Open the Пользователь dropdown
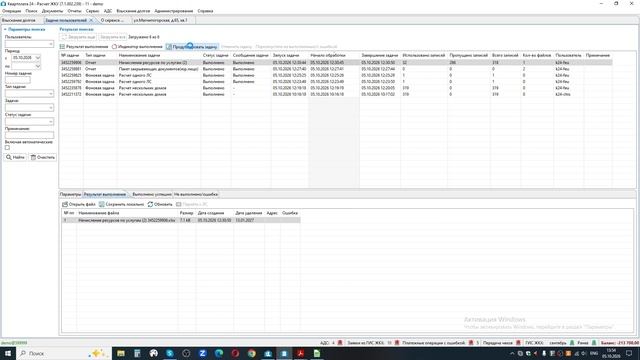The width and height of the screenshot is (640, 360). coord(51,44)
